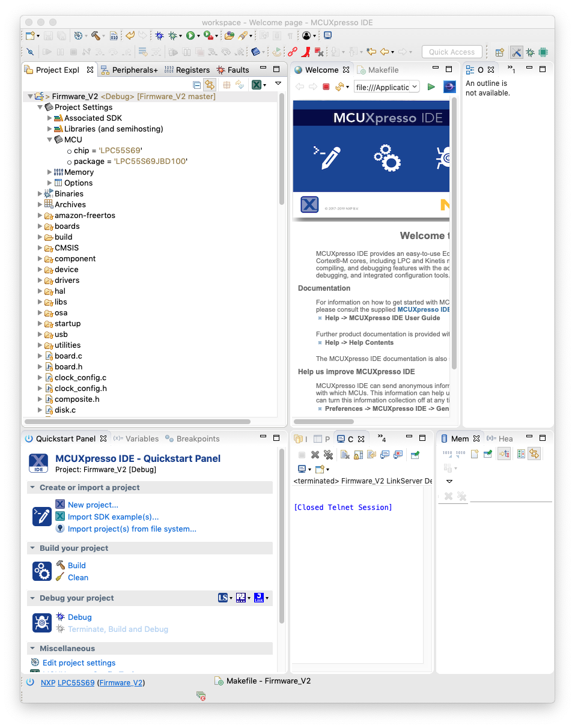Image resolution: width=575 pixels, height=728 pixels.
Task: Click the red chain link toolbar icon
Action: [x=292, y=52]
